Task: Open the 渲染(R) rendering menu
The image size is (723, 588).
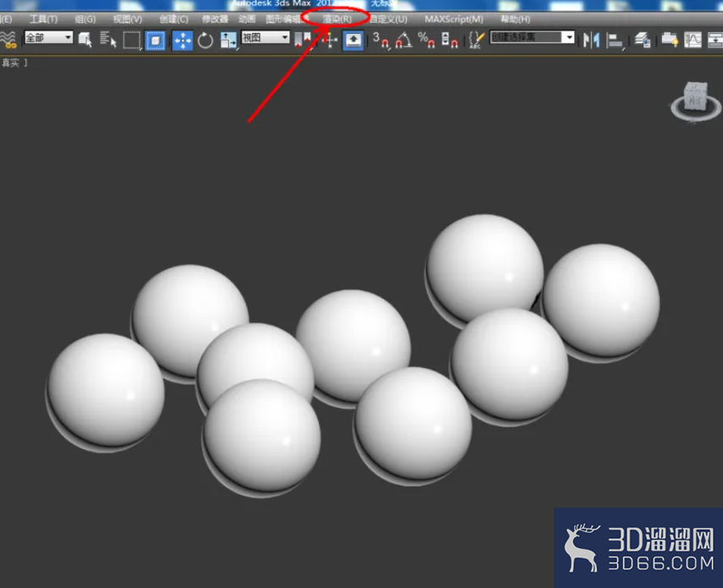Action: coord(337,19)
